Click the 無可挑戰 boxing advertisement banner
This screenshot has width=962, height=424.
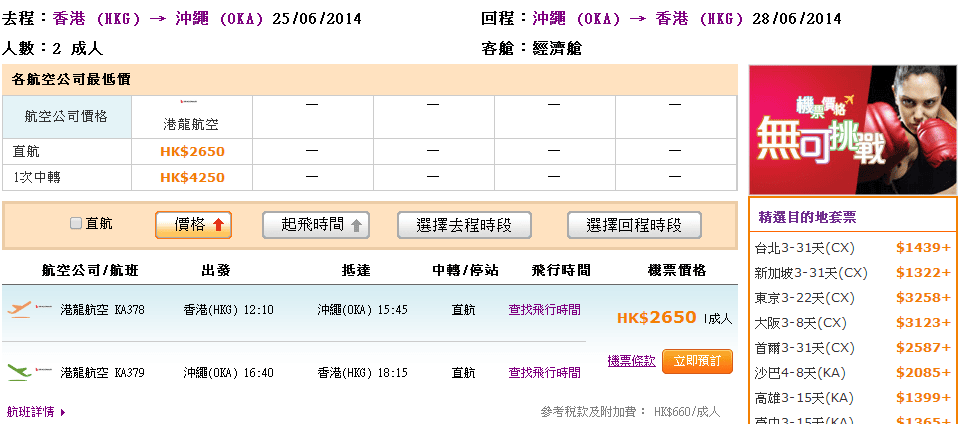(x=853, y=128)
